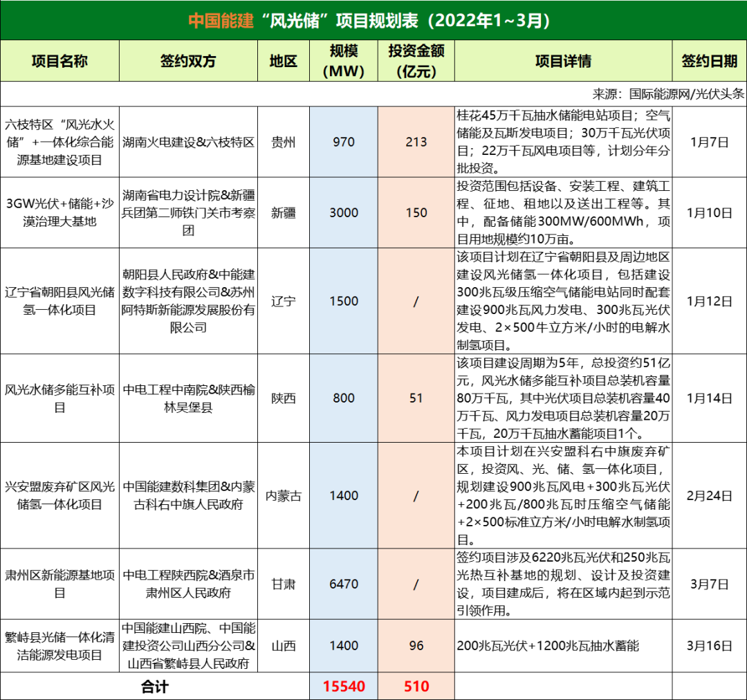Select the 项目名称 column header
The height and width of the screenshot is (700, 747).
59,61
